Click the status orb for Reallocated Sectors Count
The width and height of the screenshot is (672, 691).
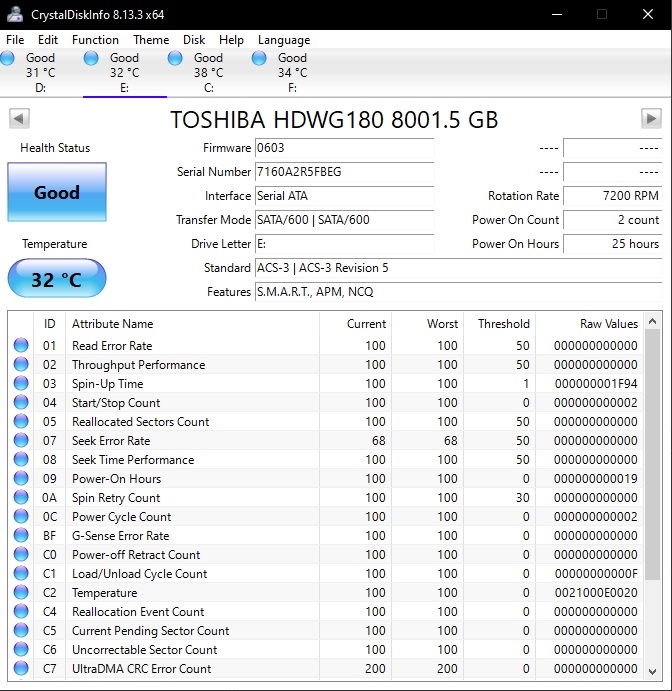point(21,421)
